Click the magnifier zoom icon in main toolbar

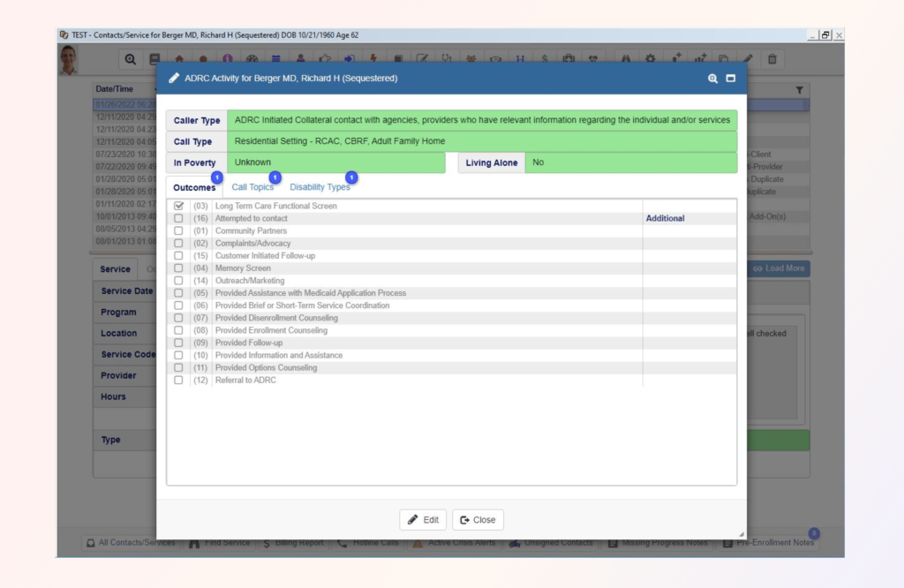coord(130,59)
